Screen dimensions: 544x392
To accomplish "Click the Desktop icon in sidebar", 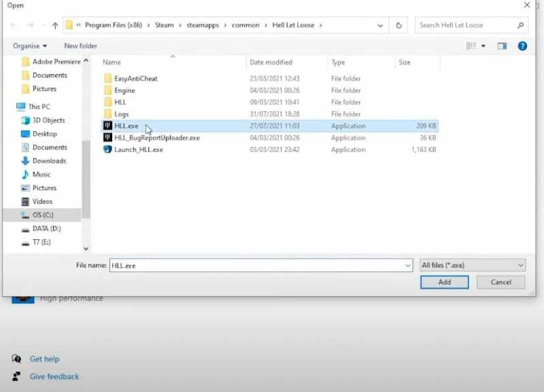I will [25, 134].
